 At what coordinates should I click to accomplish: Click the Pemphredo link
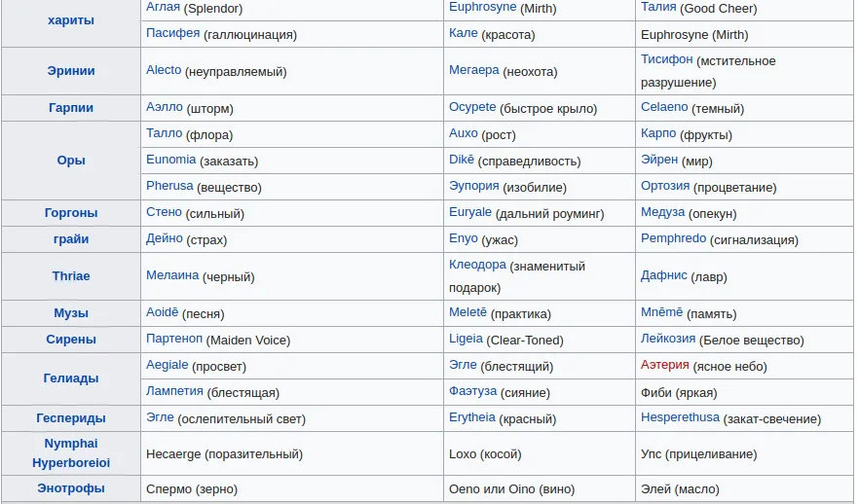point(673,238)
